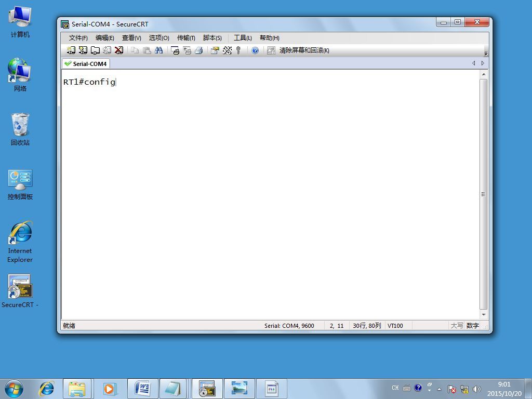Open Windows Media Player from taskbar
532x399 pixels.
[110, 389]
